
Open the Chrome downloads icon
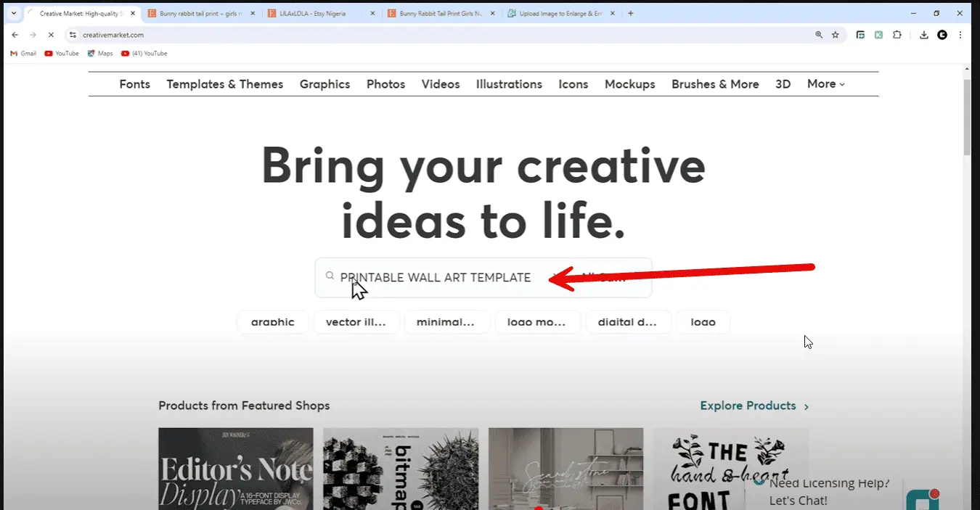[x=923, y=35]
